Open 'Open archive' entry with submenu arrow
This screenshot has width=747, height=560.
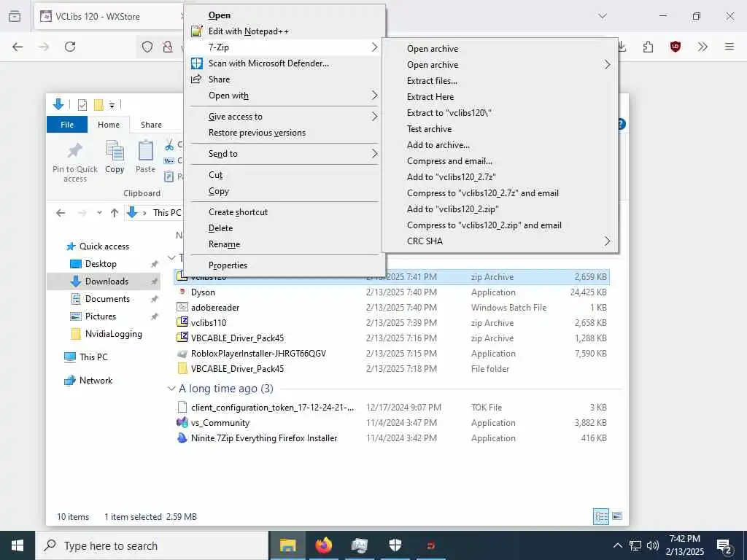(x=500, y=65)
